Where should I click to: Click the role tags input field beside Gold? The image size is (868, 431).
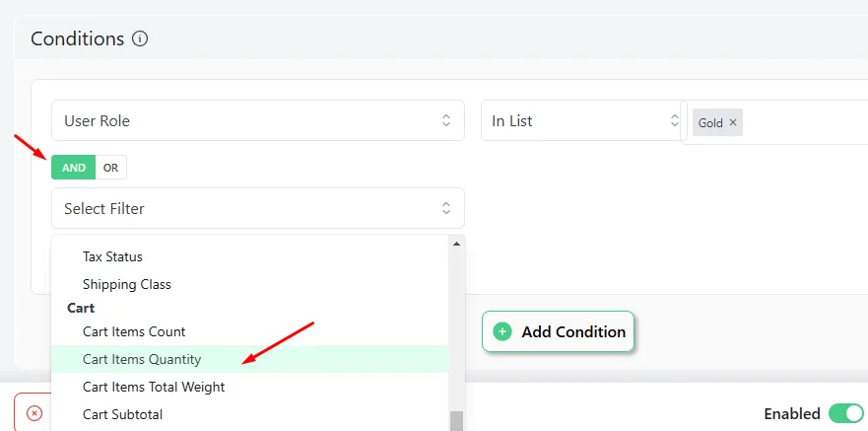pyautogui.click(x=805, y=122)
